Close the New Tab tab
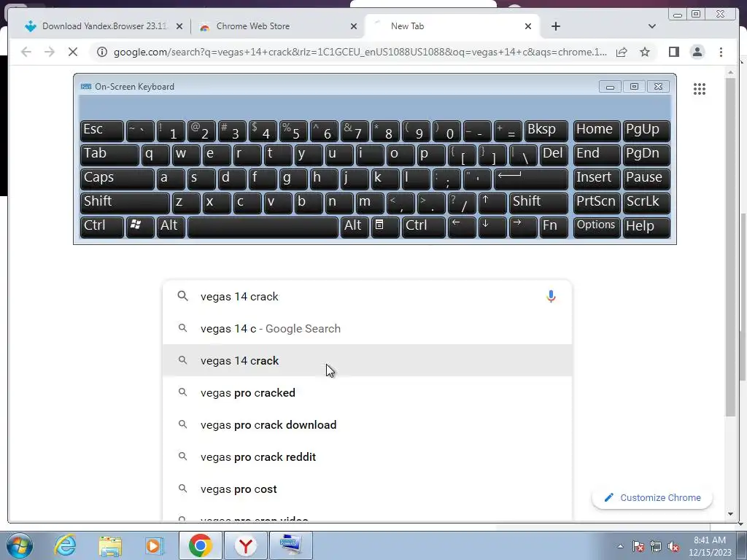The height and width of the screenshot is (560, 747). [528, 26]
